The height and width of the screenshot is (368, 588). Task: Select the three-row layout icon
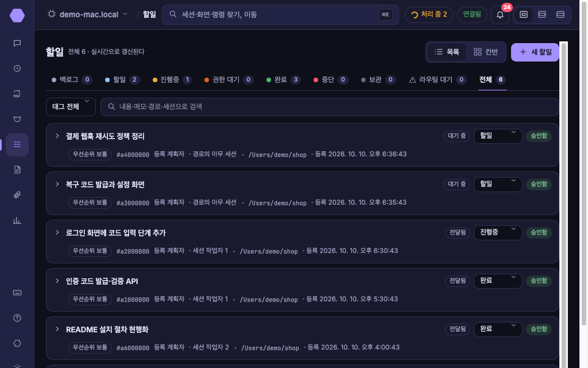[x=560, y=14]
